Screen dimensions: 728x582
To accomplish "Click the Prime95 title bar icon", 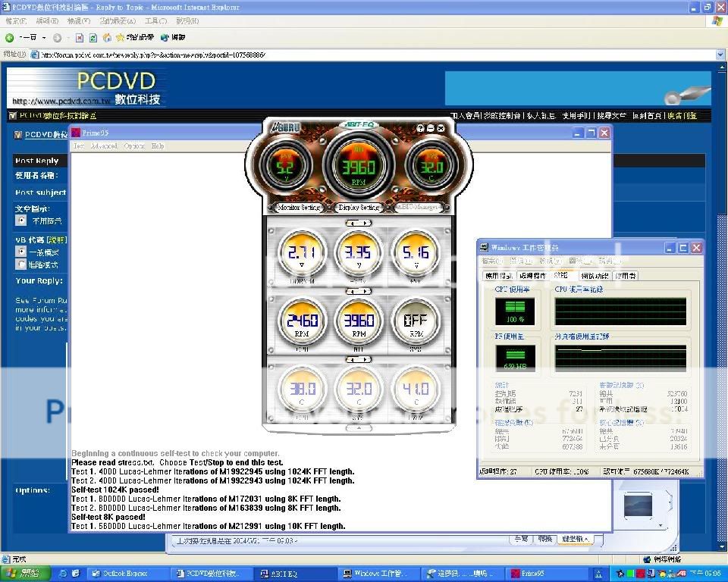I will pos(76,133).
